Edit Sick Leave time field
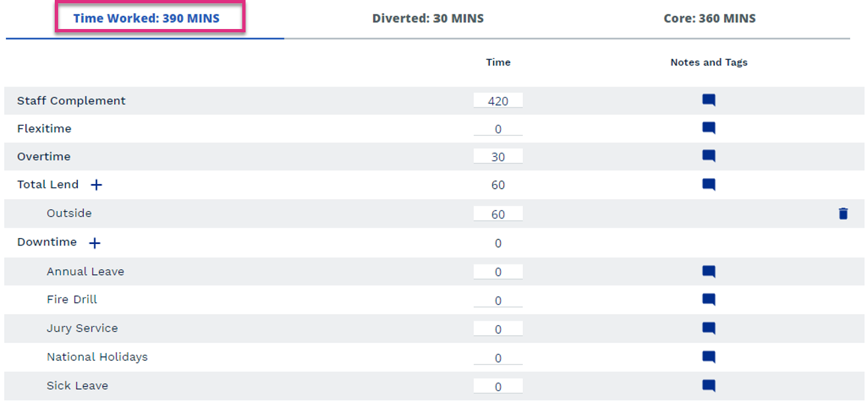This screenshot has width=868, height=405. click(x=498, y=386)
